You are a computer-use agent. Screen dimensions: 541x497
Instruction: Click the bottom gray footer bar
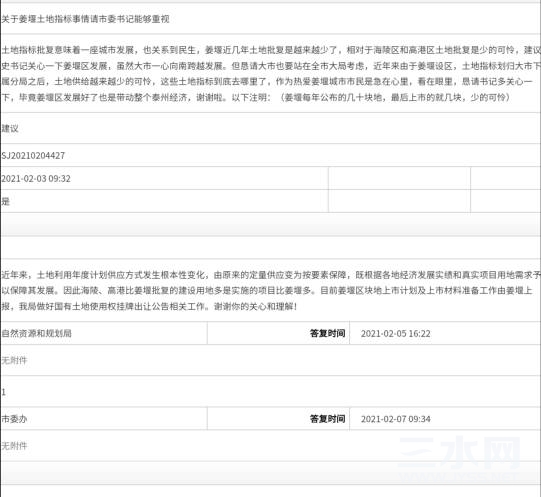pyautogui.click(x=270, y=473)
